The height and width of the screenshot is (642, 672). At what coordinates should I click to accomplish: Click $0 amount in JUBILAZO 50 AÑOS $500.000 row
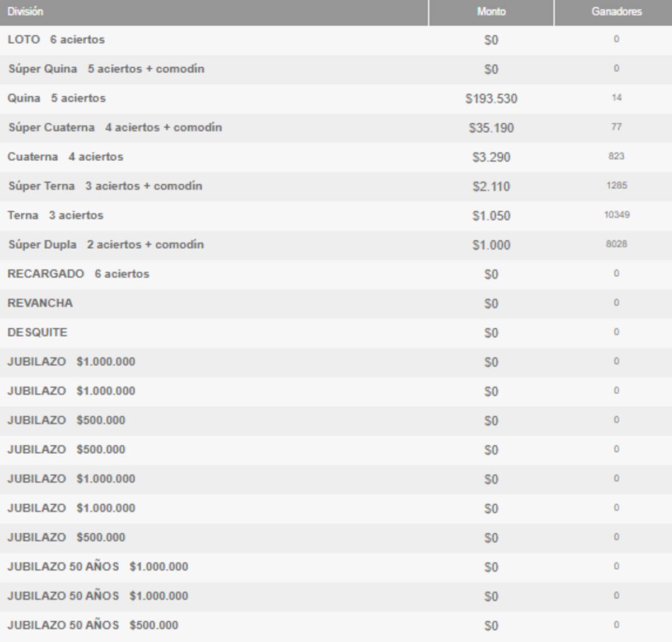point(491,626)
